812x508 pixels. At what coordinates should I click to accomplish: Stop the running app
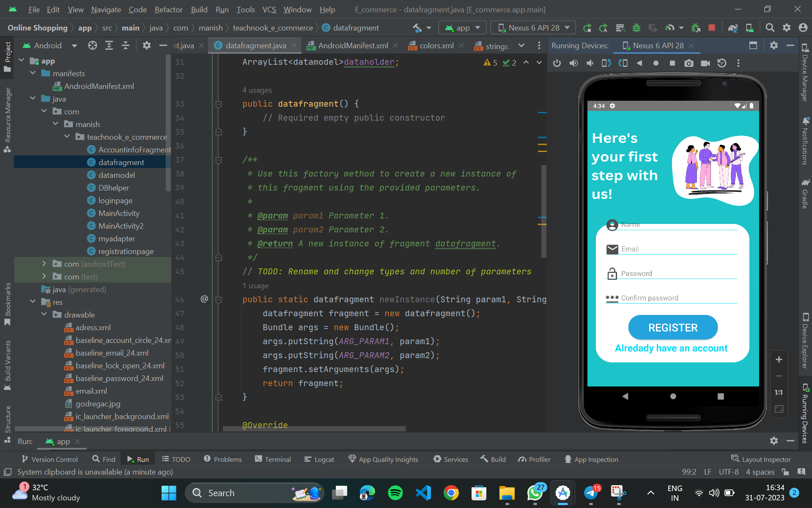point(712,28)
